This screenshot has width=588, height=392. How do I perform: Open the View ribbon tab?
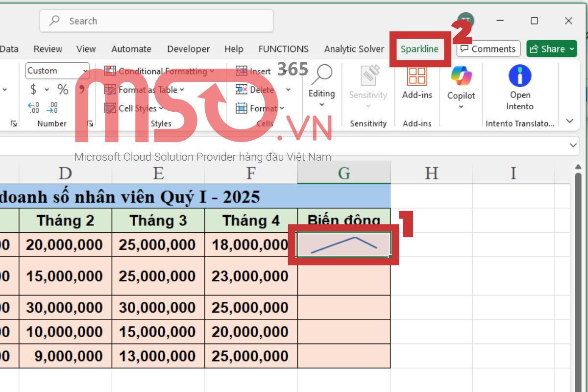[86, 49]
